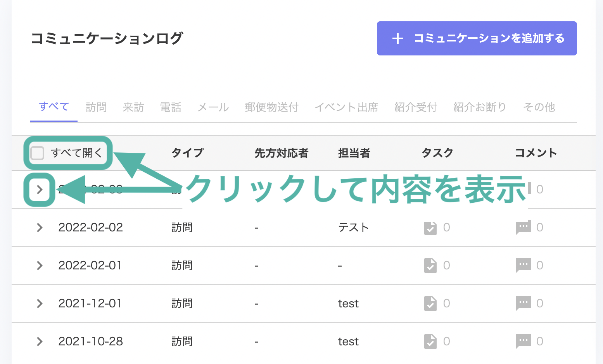Select the メール tab

coord(213,107)
